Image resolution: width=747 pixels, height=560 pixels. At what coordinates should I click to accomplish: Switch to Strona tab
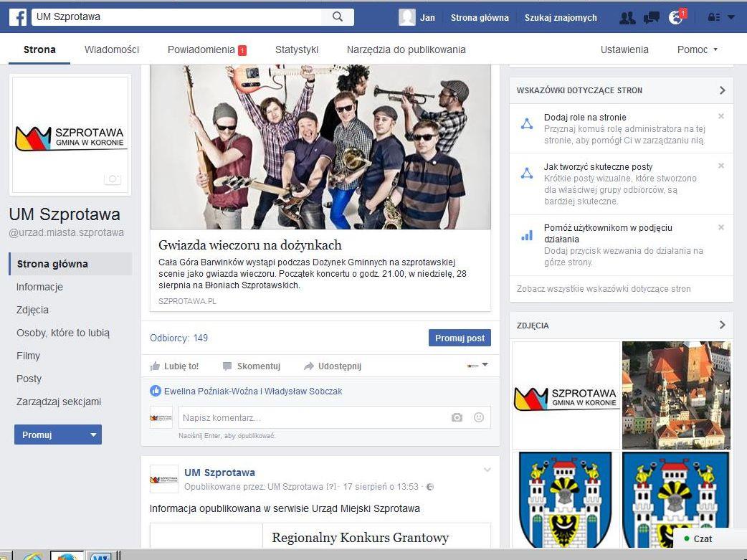point(39,49)
